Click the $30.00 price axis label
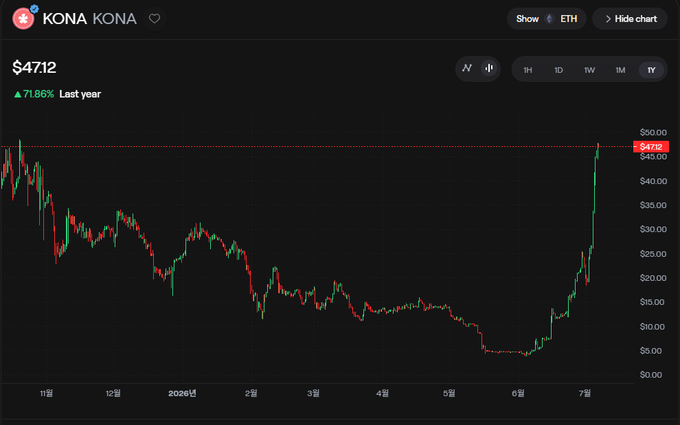The width and height of the screenshot is (680, 425). pyautogui.click(x=653, y=229)
